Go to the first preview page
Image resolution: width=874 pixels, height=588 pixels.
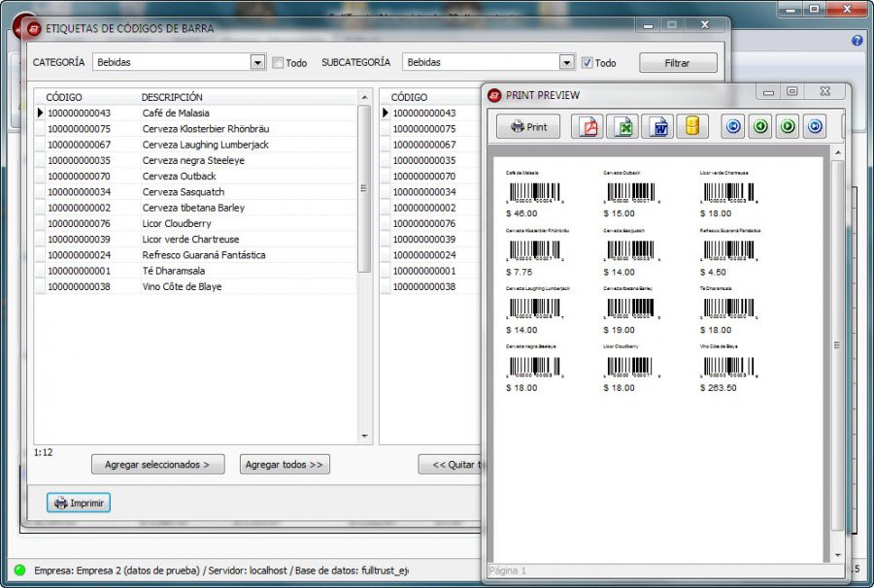[733, 126]
